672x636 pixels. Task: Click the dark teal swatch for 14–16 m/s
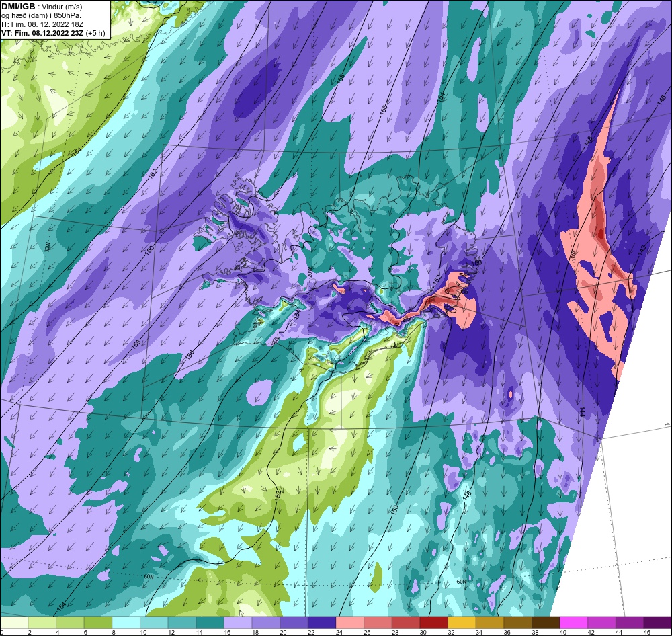tap(210, 622)
